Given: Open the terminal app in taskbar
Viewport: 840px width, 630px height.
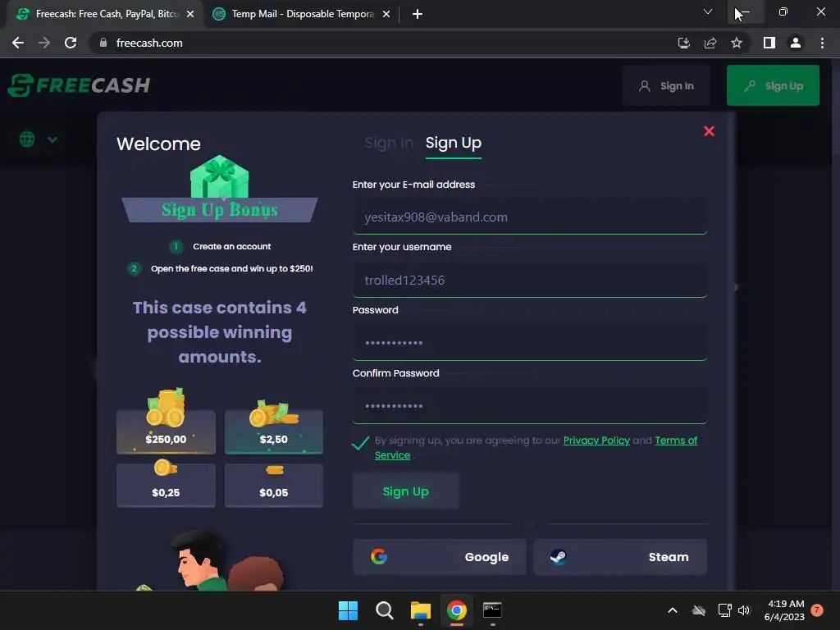Looking at the screenshot, I should pyautogui.click(x=492, y=610).
